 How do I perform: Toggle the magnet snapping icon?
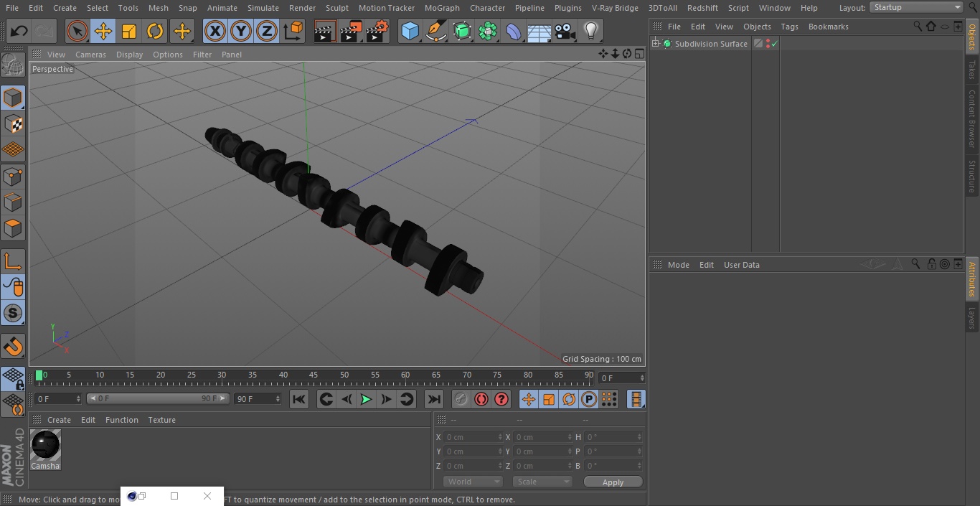point(13,347)
